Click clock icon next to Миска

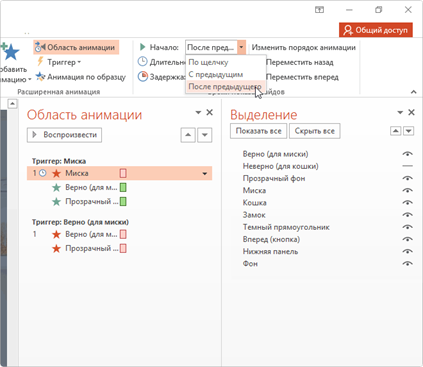tap(43, 173)
